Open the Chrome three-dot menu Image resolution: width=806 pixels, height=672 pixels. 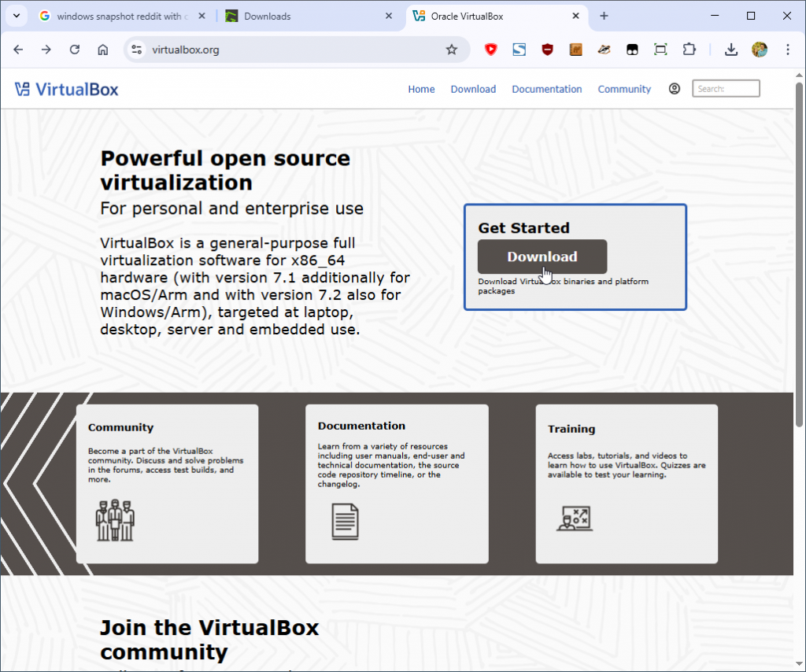click(x=788, y=50)
